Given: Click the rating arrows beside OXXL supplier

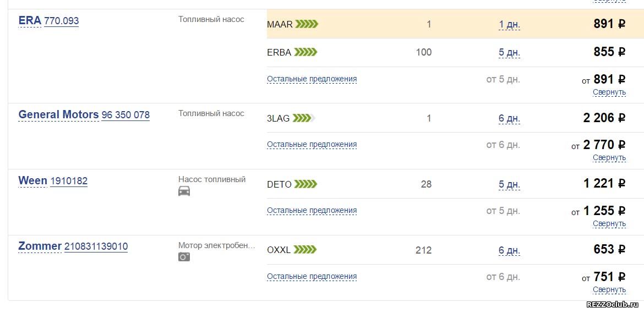Looking at the screenshot, I should [305, 249].
